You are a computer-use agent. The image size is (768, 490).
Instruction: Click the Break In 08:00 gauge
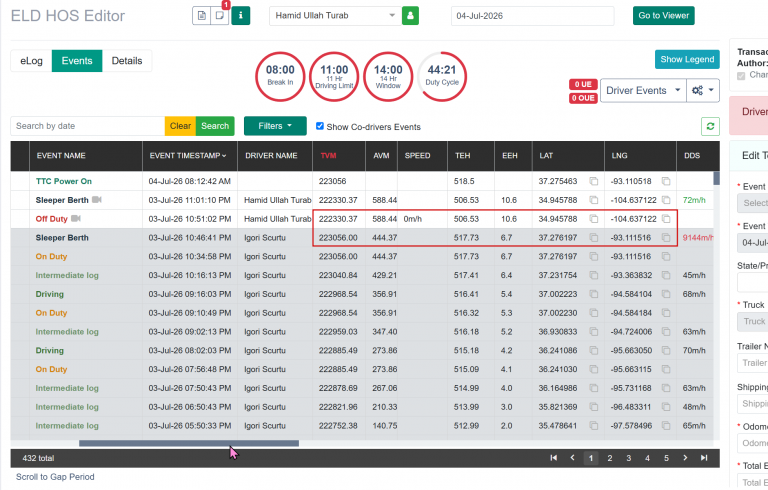coord(280,76)
